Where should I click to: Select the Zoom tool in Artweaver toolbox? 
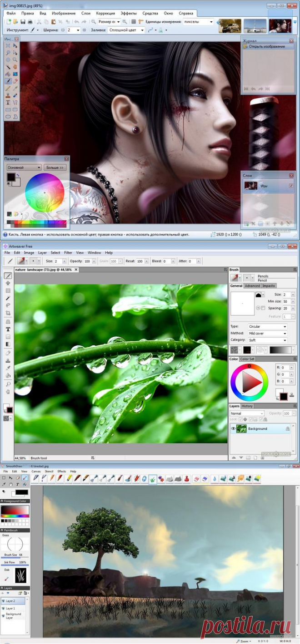pyautogui.click(x=8, y=384)
